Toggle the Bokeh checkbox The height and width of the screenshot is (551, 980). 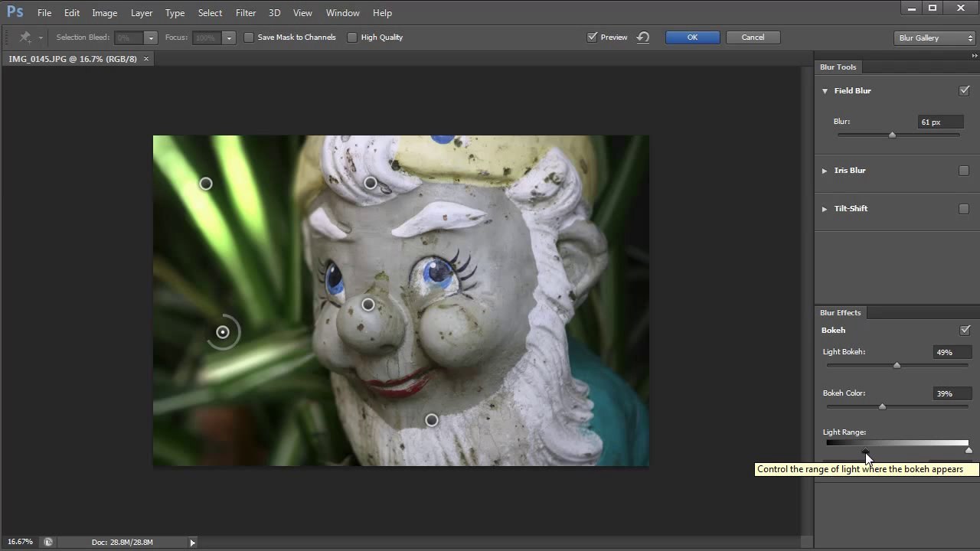click(965, 330)
